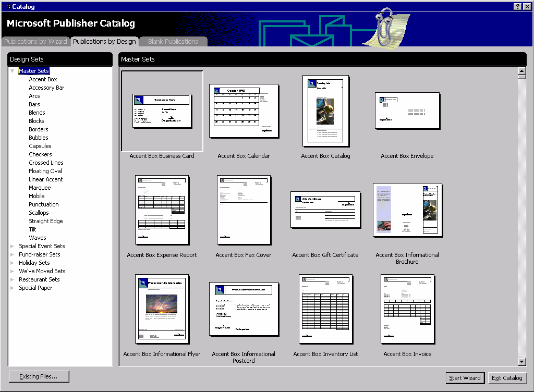Select the Accent Box Business Card thumbnail
Viewport: 534px width, 392px height.
point(162,111)
